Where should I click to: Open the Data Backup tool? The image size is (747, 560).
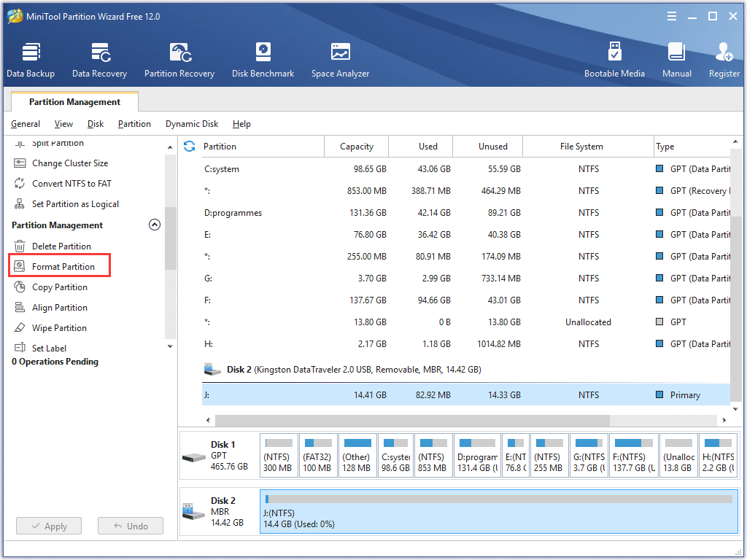coord(31,60)
